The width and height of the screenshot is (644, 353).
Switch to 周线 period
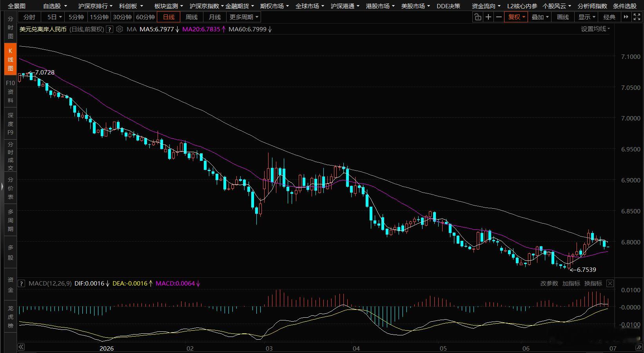click(192, 17)
